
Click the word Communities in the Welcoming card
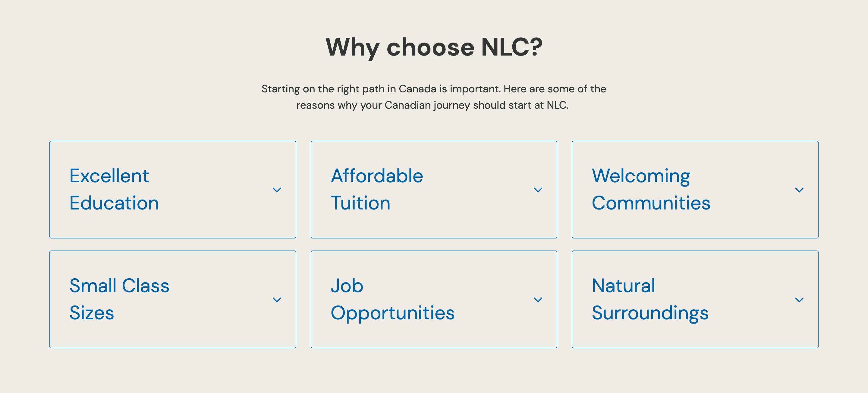point(651,203)
